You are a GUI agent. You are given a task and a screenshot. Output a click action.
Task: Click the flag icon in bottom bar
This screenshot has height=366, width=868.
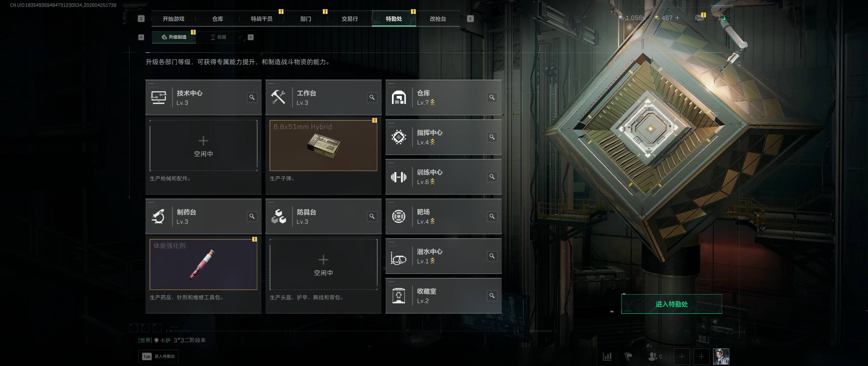tap(628, 357)
